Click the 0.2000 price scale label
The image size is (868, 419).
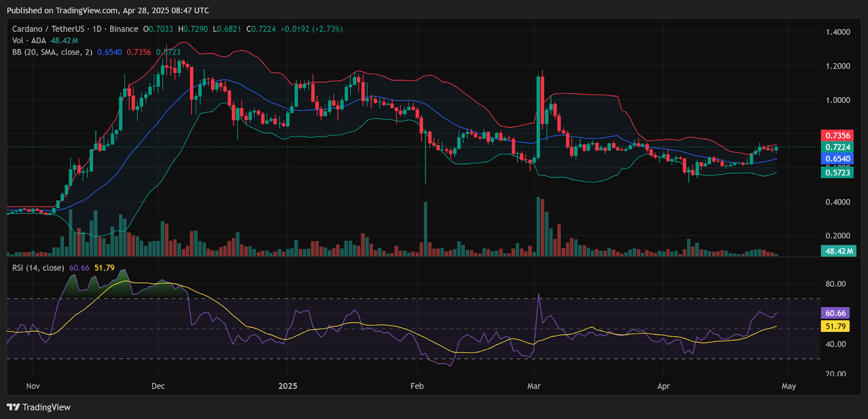838,236
